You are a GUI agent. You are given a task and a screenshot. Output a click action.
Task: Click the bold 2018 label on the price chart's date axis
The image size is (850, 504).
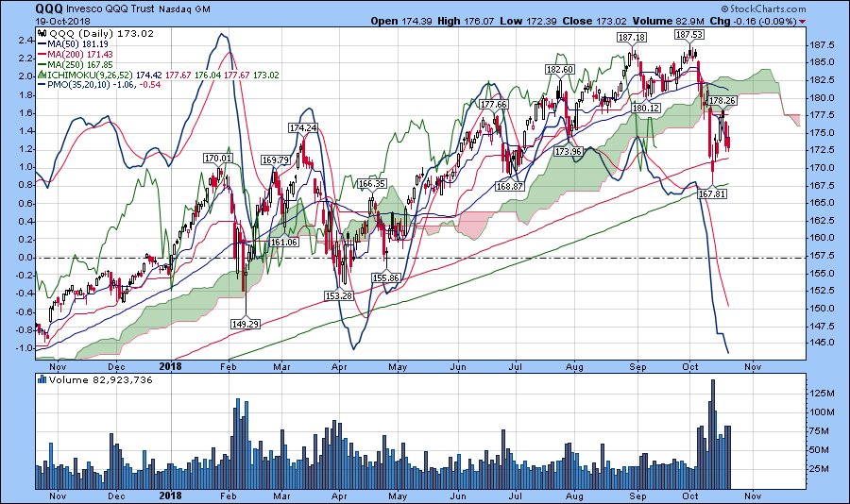tap(171, 365)
